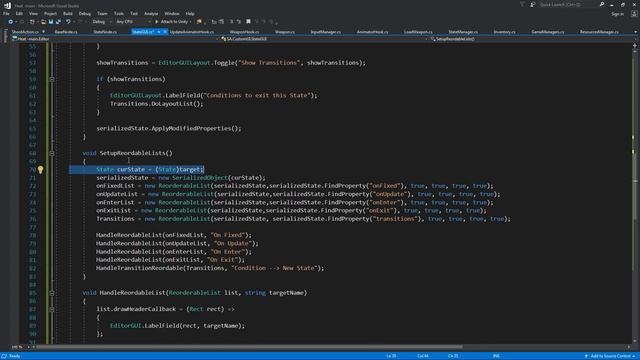Open the Analyze menu

click(x=151, y=13)
